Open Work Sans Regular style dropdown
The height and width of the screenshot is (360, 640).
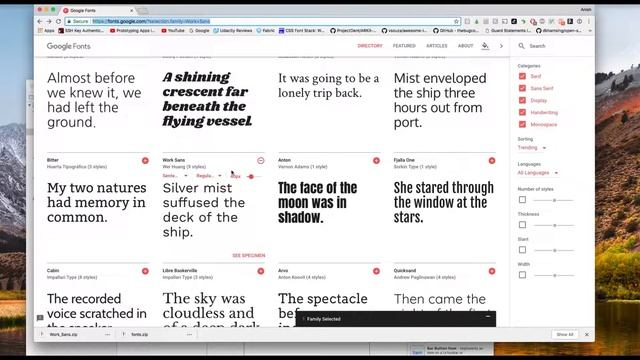pyautogui.click(x=209, y=176)
